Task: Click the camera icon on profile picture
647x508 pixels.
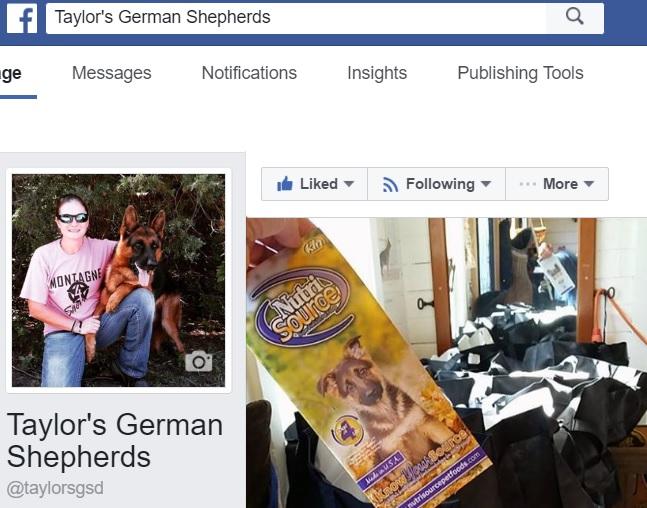Action: [x=198, y=361]
